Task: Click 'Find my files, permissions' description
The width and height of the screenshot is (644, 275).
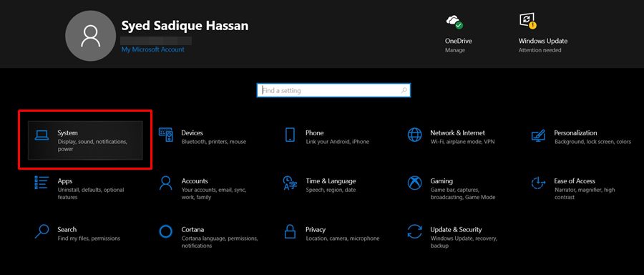Action: click(x=89, y=238)
